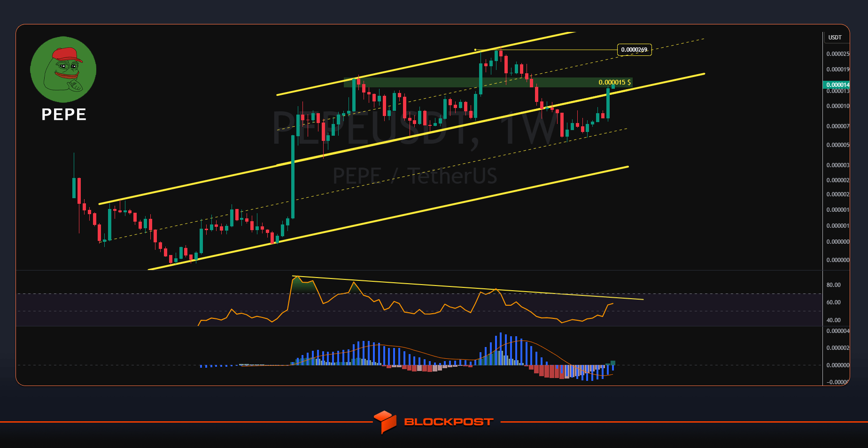This screenshot has height=448, width=868.
Task: Click the BLOCKPOST brand text
Action: pos(449,422)
